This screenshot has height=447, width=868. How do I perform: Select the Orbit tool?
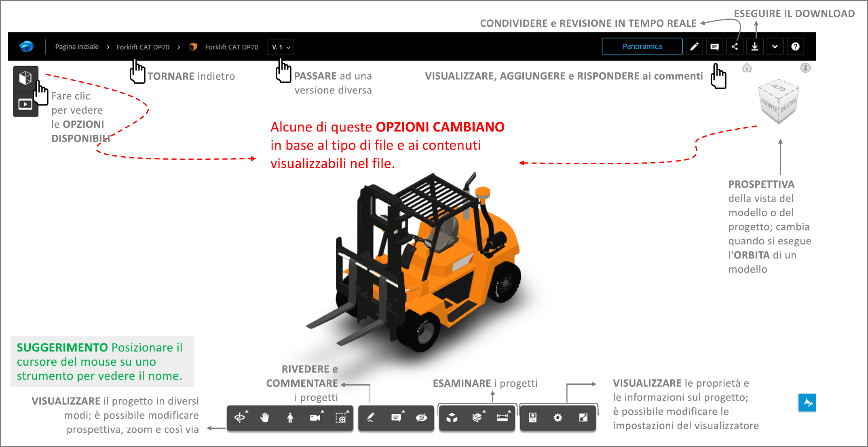(240, 417)
